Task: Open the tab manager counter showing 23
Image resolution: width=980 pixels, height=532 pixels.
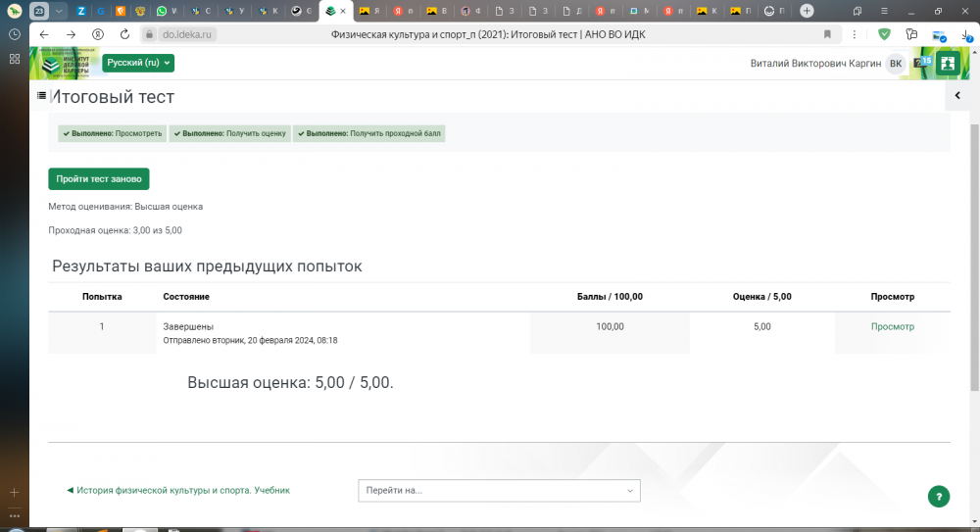Action: pyautogui.click(x=39, y=11)
